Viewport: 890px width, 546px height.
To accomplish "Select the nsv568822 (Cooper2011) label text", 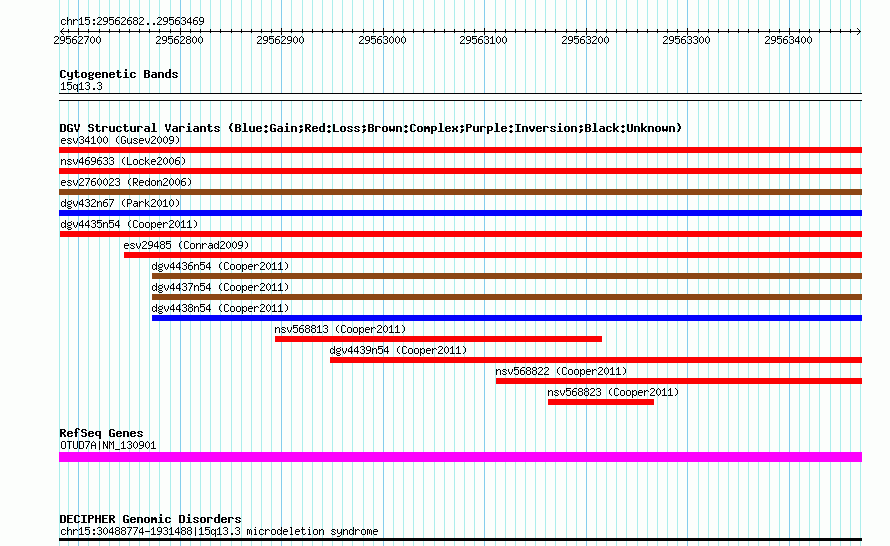I will pyautogui.click(x=561, y=371).
